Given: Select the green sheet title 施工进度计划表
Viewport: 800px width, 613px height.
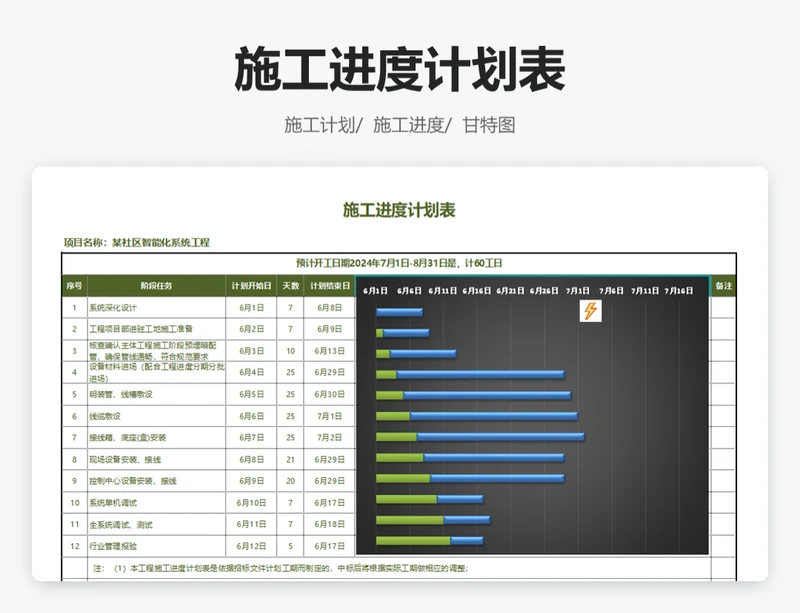Looking at the screenshot, I should point(399,210).
